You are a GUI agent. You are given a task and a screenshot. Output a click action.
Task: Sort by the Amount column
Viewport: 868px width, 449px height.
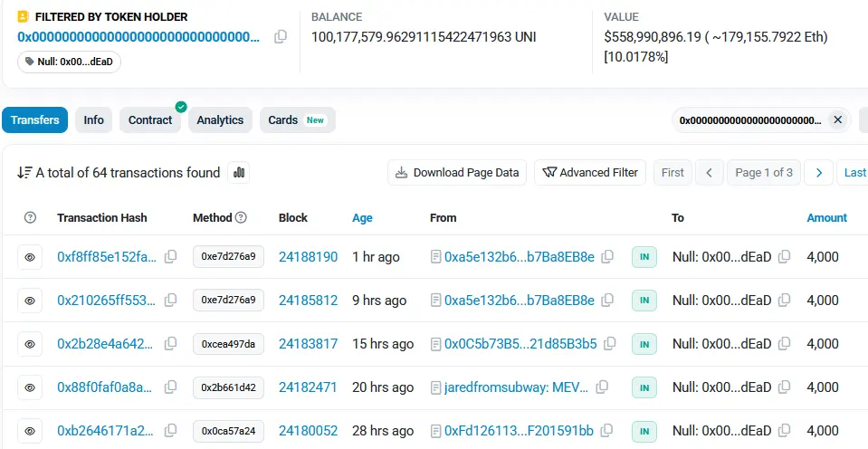click(x=826, y=217)
